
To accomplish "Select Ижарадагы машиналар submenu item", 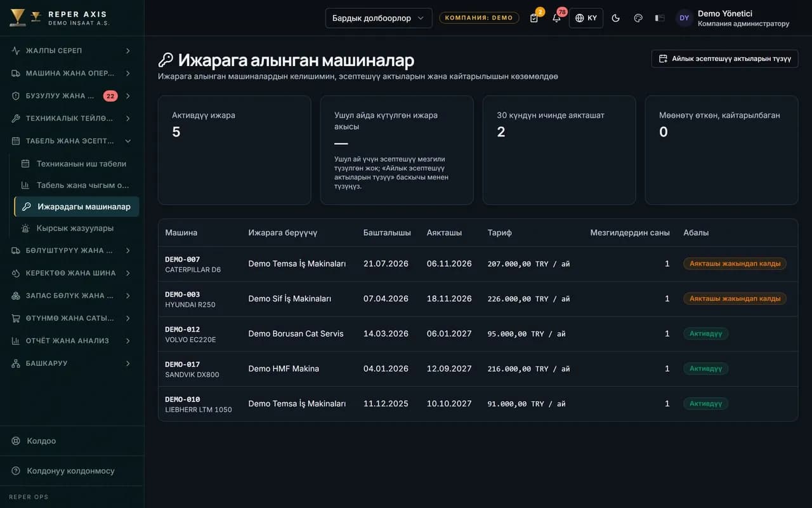I will point(76,206).
